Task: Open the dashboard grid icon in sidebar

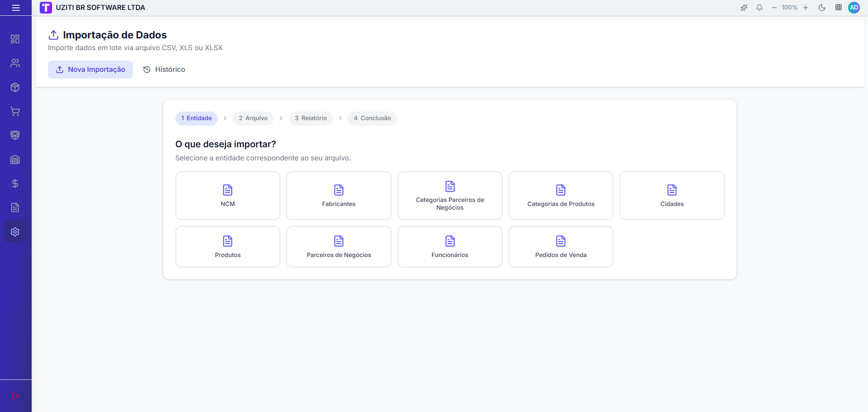Action: click(15, 39)
